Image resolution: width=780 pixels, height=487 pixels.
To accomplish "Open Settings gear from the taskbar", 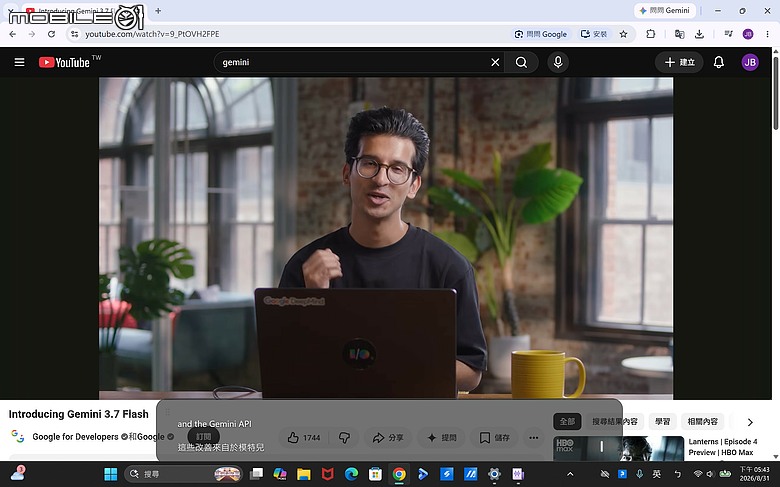I will (494, 474).
